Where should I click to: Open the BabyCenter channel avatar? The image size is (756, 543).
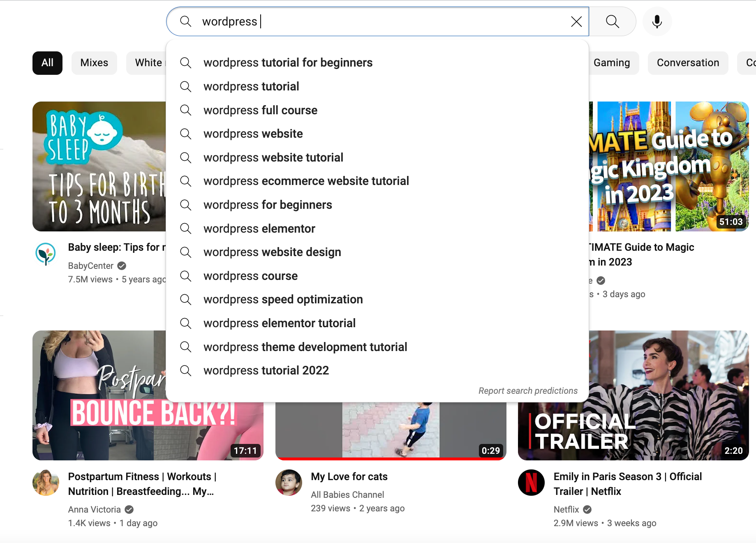point(46,254)
